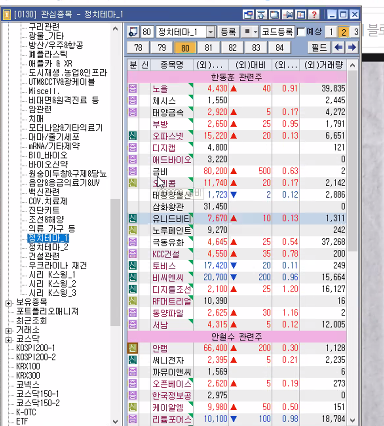
Task: Click the market badge icon in 태양금속 row
Action: (x=133, y=112)
